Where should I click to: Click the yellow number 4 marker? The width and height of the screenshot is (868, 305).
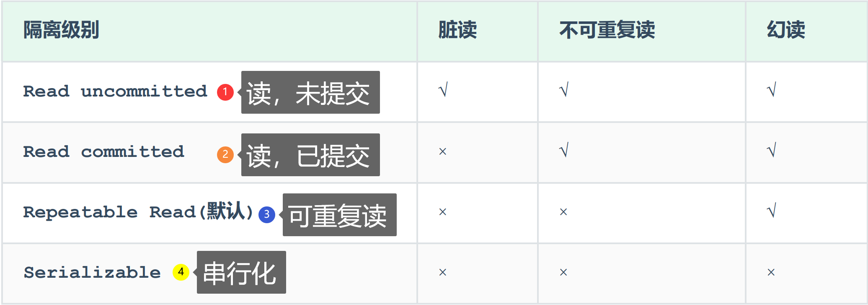point(181,272)
